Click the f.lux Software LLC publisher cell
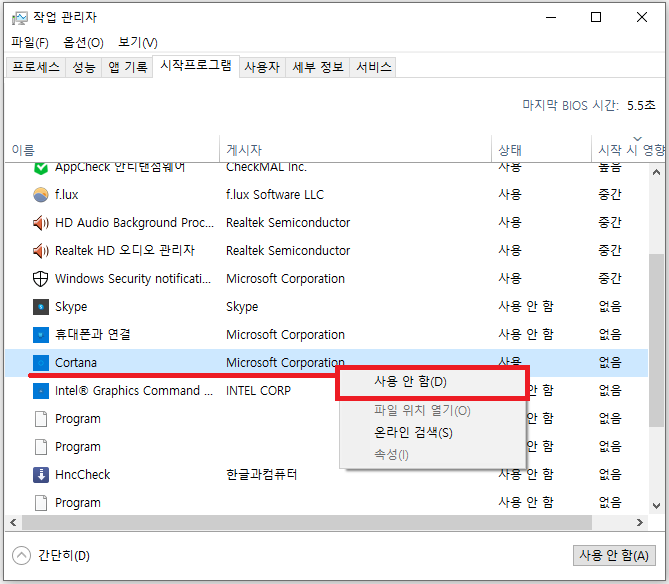669x584 pixels. (x=275, y=195)
